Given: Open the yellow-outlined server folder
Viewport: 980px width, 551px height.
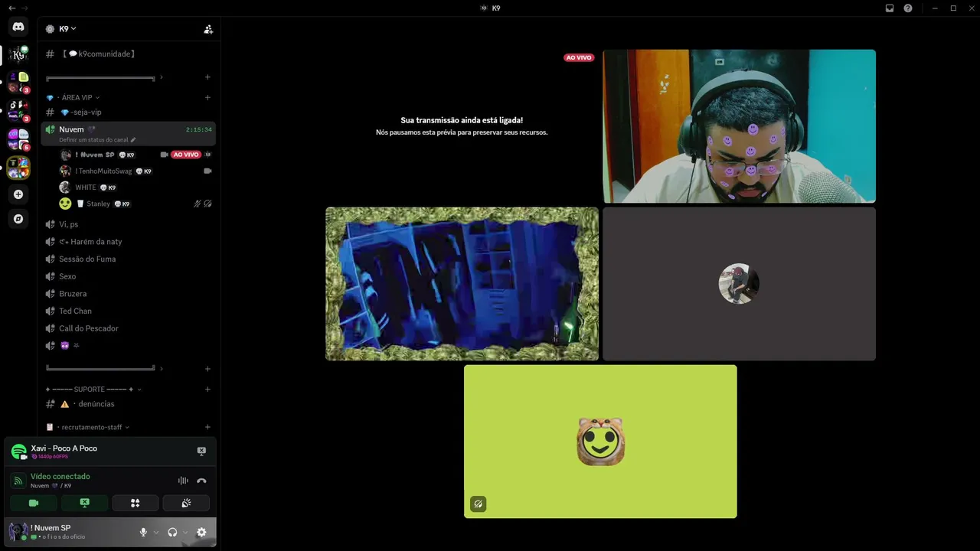Looking at the screenshot, I should 18,167.
